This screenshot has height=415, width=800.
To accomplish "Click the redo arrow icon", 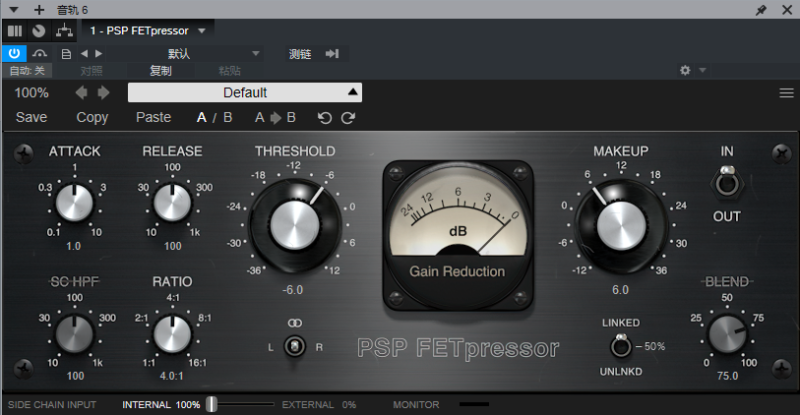I will tap(348, 118).
